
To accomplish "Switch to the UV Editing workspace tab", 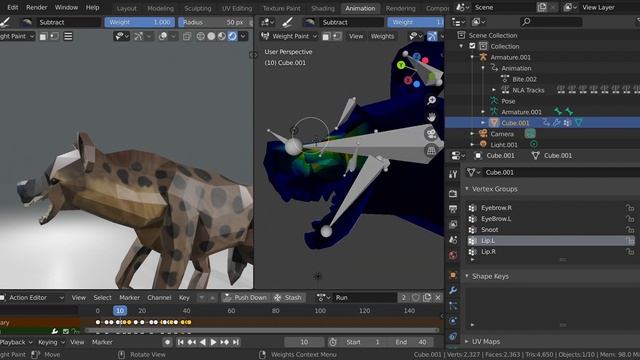I will click(237, 8).
